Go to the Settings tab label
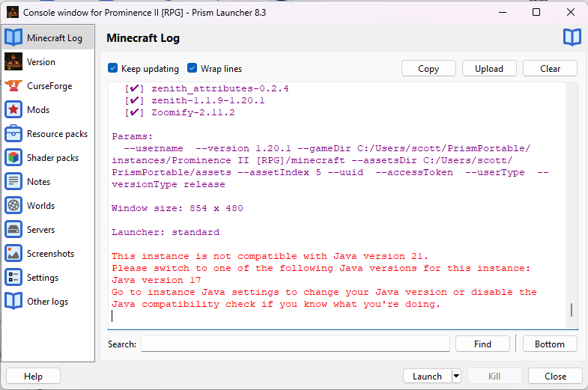Image resolution: width=588 pixels, height=390 pixels. (x=43, y=278)
